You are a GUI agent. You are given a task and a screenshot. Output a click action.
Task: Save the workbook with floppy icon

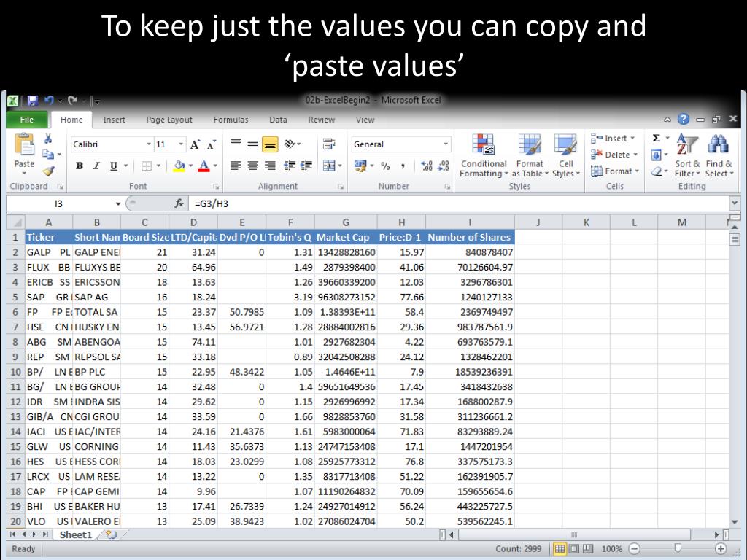tap(32, 101)
